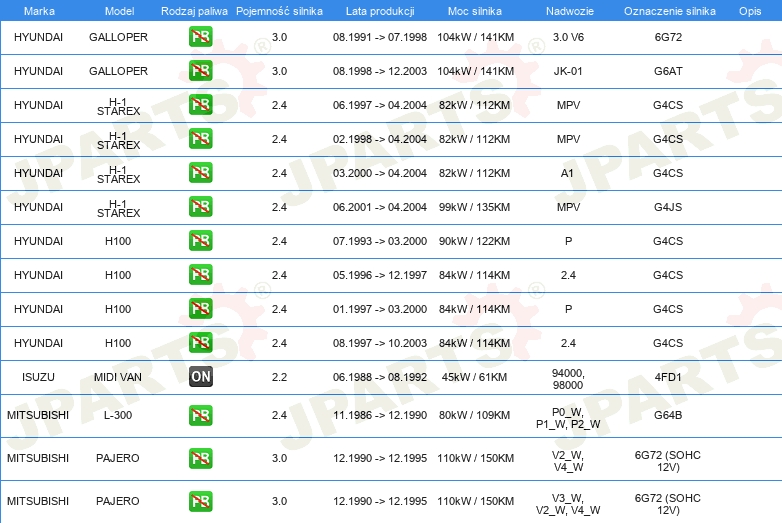Click petrol icon in H100 01.1997 row
The width and height of the screenshot is (782, 523).
click(x=200, y=309)
